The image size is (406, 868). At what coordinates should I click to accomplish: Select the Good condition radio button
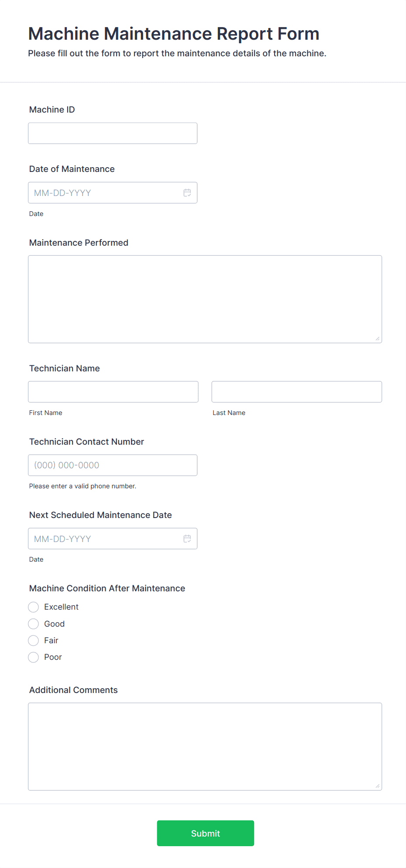pos(33,624)
